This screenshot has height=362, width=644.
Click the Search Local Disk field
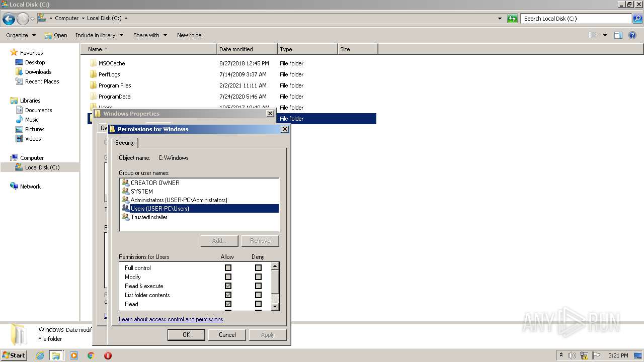[x=577, y=19]
